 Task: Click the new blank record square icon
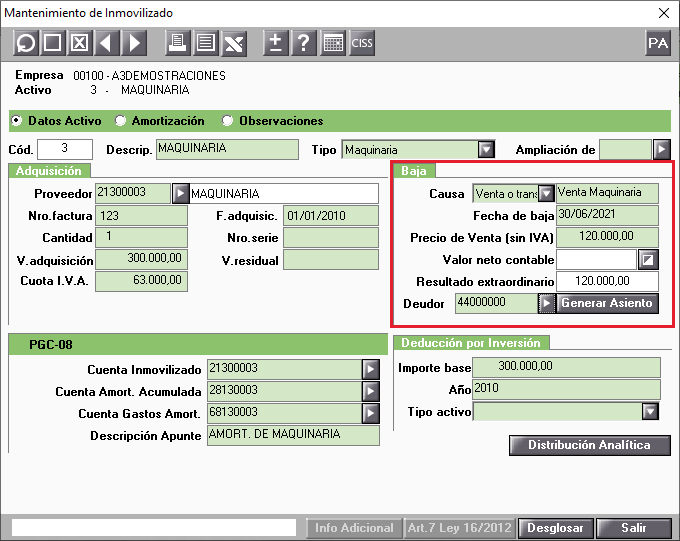(52, 43)
